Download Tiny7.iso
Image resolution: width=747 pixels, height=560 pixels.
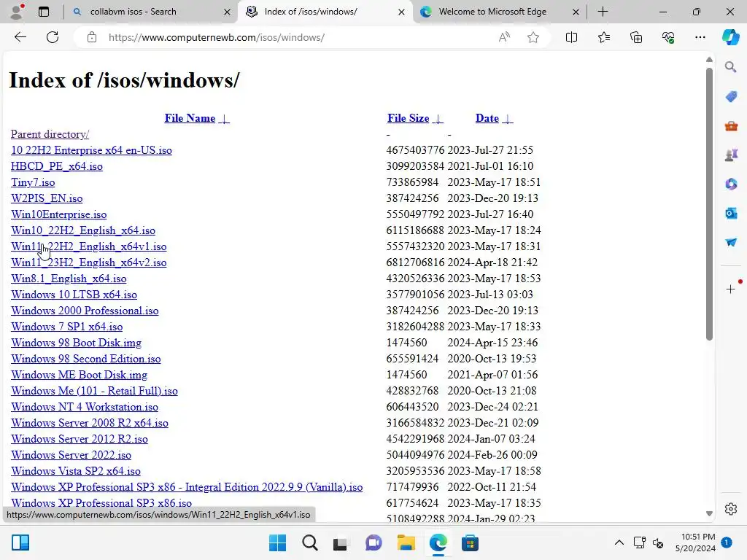[x=33, y=182]
